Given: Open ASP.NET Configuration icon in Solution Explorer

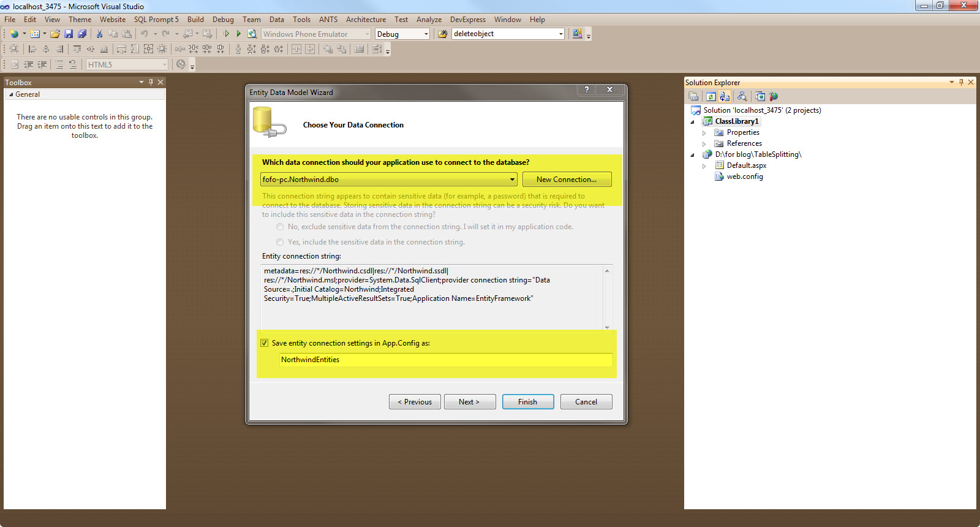Looking at the screenshot, I should click(774, 96).
